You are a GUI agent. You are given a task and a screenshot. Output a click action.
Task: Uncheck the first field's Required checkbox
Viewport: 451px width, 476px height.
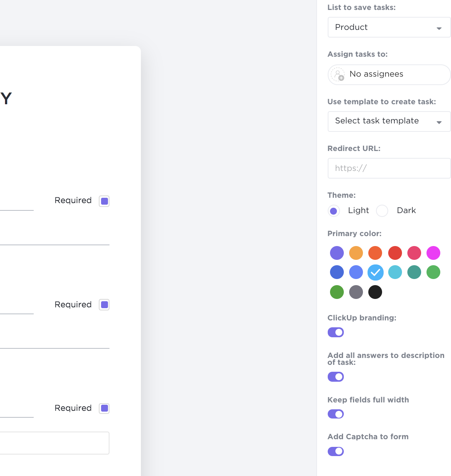(x=104, y=201)
